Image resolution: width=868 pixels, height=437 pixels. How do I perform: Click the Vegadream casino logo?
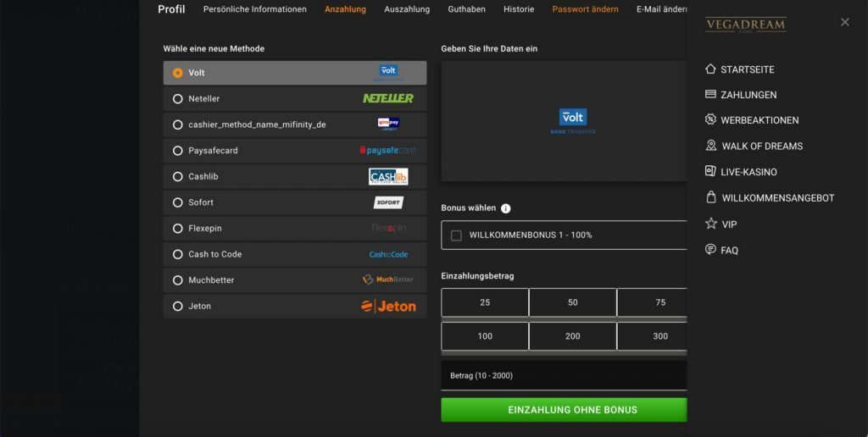coord(746,25)
